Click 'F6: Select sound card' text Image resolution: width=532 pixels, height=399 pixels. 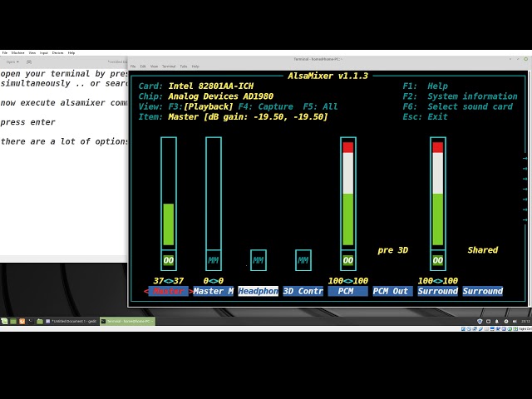458,106
